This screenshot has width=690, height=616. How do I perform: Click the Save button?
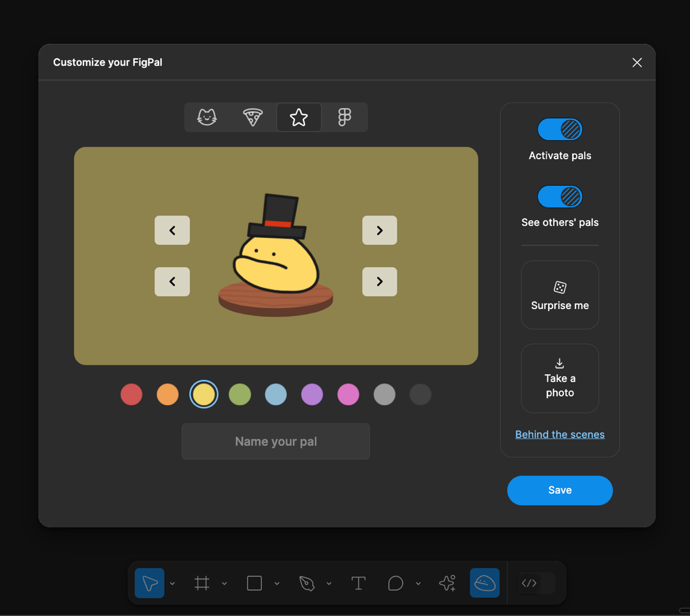pos(559,490)
